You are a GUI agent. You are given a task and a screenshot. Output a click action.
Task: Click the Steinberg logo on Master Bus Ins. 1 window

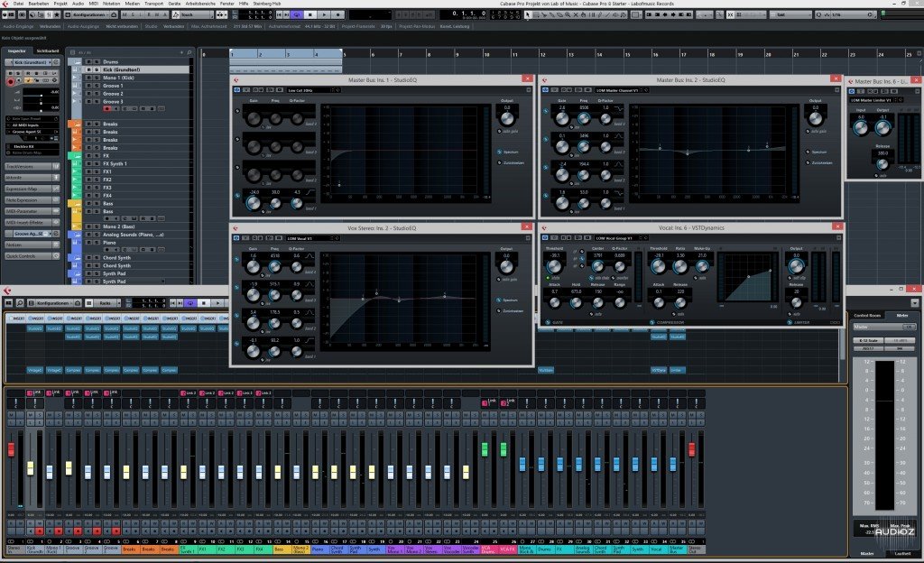click(237, 80)
